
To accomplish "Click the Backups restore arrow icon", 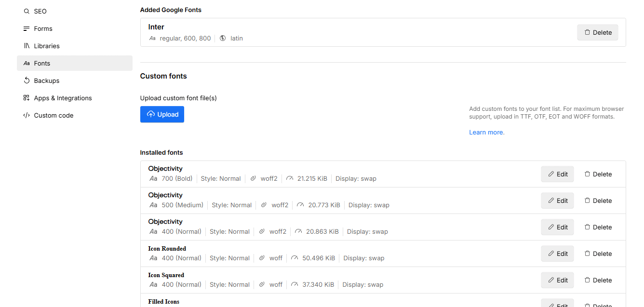I will tap(27, 80).
